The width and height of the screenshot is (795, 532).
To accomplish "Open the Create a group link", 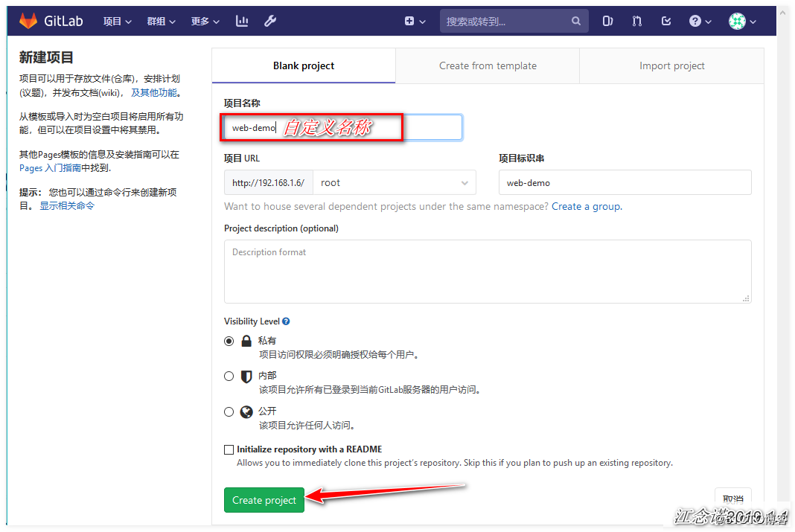I will click(587, 206).
